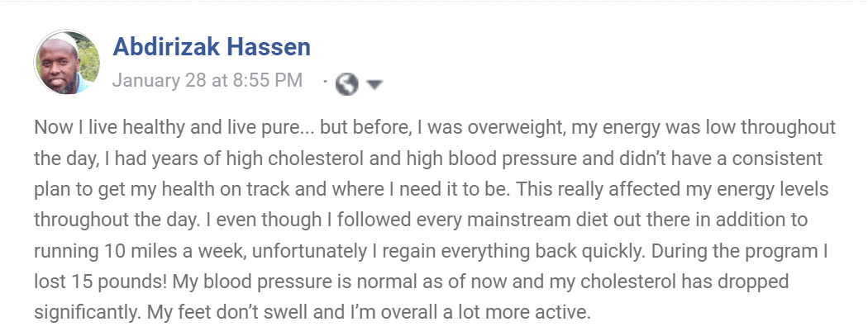Click the public globe privacy icon
This screenshot has height=336, width=868.
pyautogui.click(x=348, y=83)
